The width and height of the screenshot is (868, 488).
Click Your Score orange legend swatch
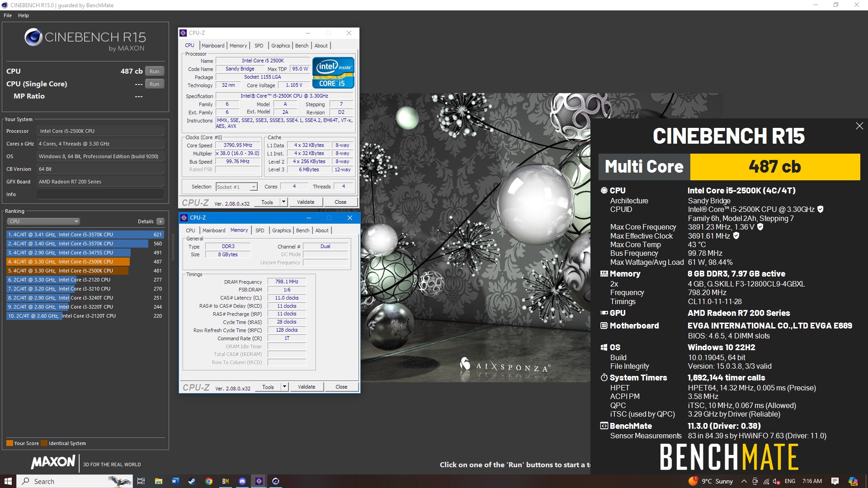(9, 443)
